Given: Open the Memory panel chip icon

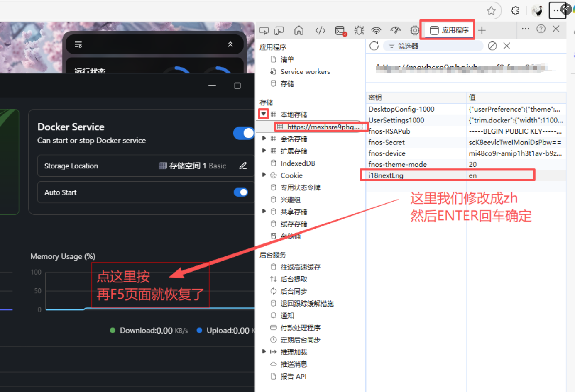Looking at the screenshot, I should 414,30.
